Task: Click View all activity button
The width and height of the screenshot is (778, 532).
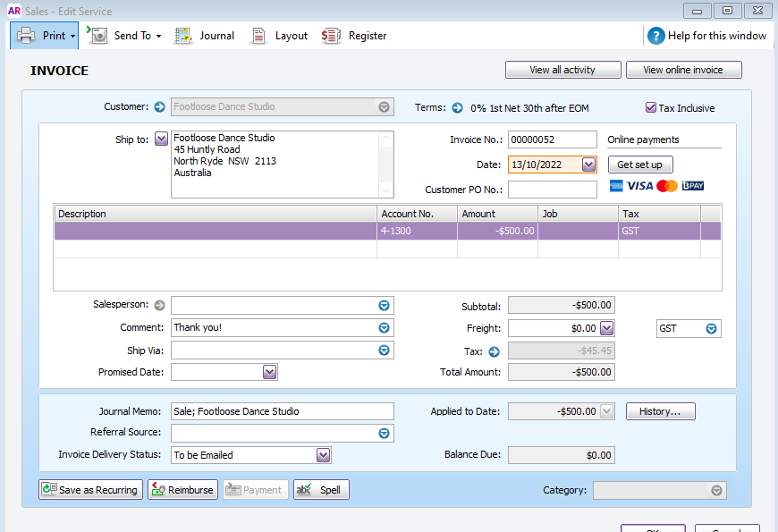Action: coord(562,70)
